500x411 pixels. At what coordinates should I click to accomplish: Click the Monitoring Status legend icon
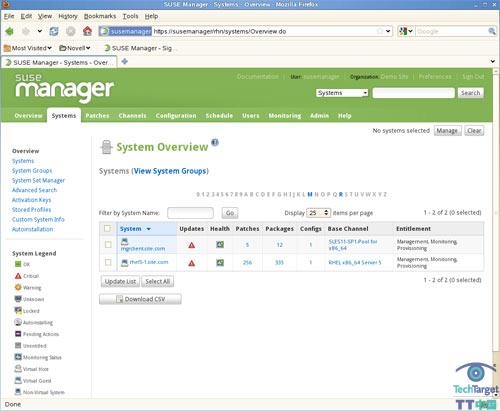18,357
